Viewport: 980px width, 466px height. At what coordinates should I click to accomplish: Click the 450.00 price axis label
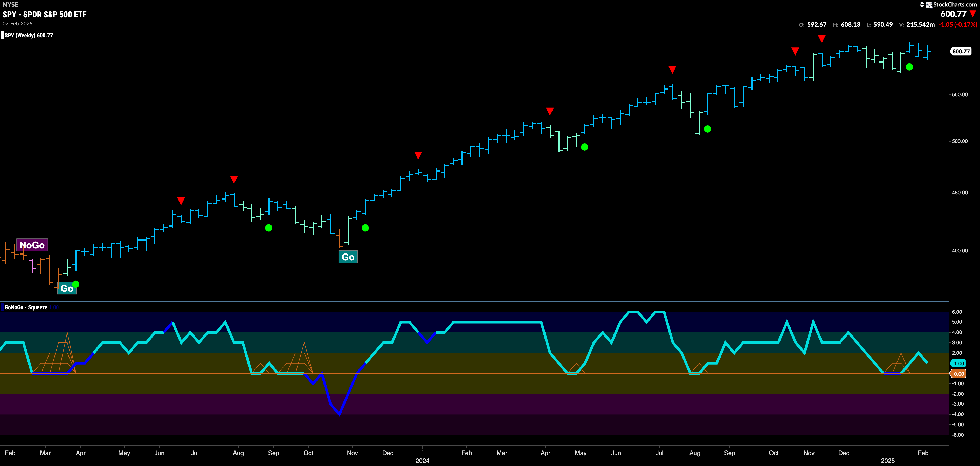coord(960,193)
